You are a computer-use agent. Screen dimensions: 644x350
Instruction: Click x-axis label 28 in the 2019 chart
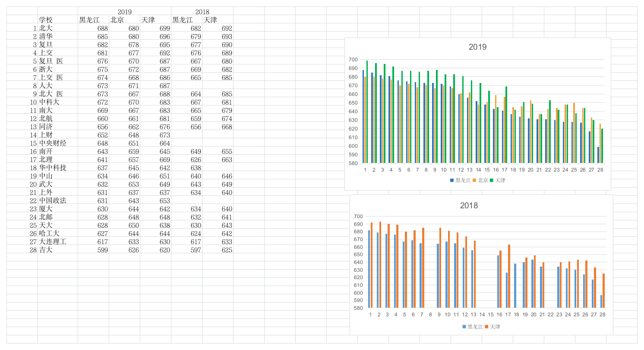point(600,170)
